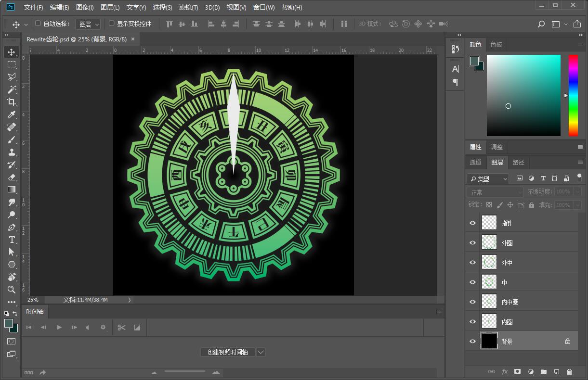Enable the 显示变换控件 checkbox
Screen dimensions: 588x380
click(112, 24)
